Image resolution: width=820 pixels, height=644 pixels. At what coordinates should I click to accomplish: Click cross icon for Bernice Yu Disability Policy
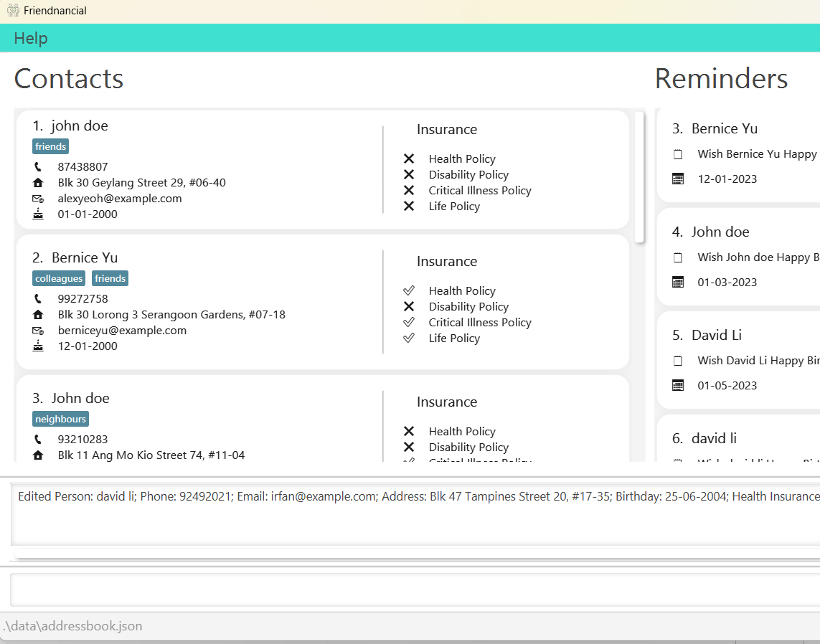pyautogui.click(x=409, y=306)
